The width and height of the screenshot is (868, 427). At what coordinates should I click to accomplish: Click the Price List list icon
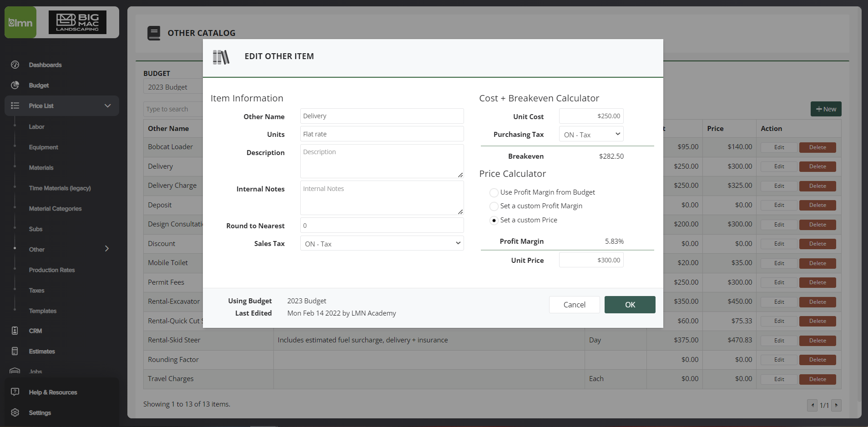pos(15,105)
